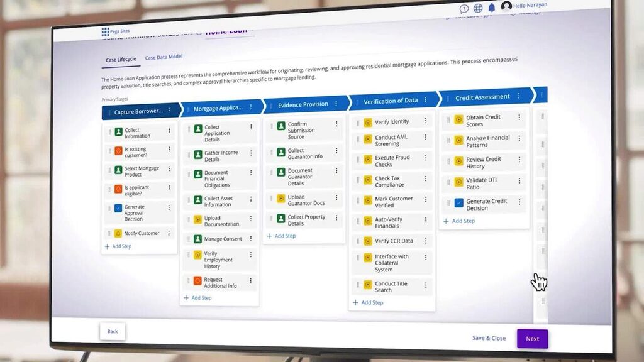Open Capture Borrower stage options menu
This screenshot has width=644, height=362.
pos(169,111)
